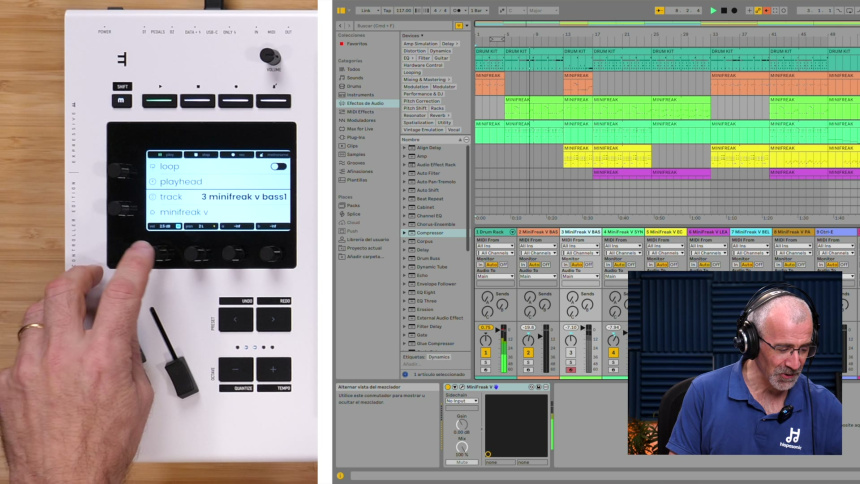Click the info view icon in status bar
This screenshot has width=860, height=484.
coord(340,476)
